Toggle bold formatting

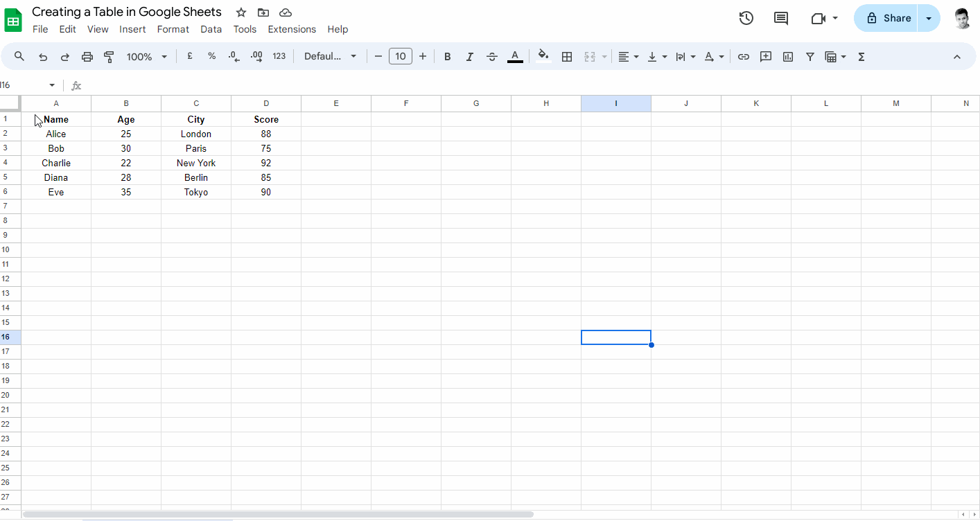447,56
